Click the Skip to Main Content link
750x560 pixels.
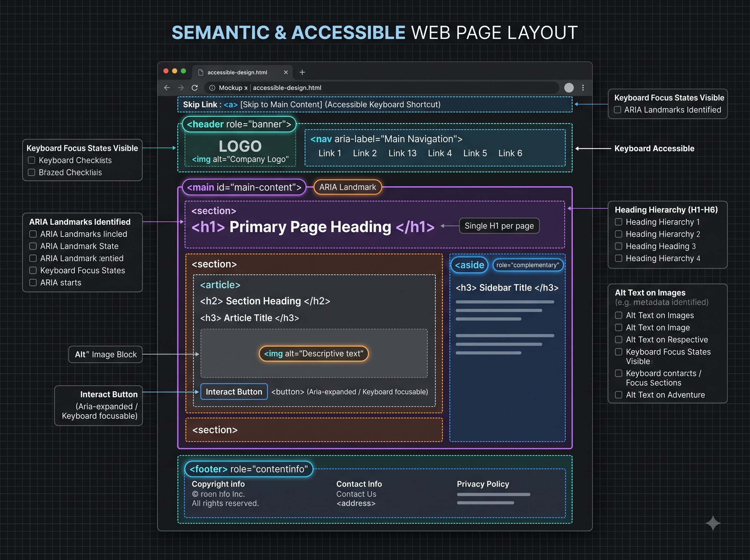[281, 104]
